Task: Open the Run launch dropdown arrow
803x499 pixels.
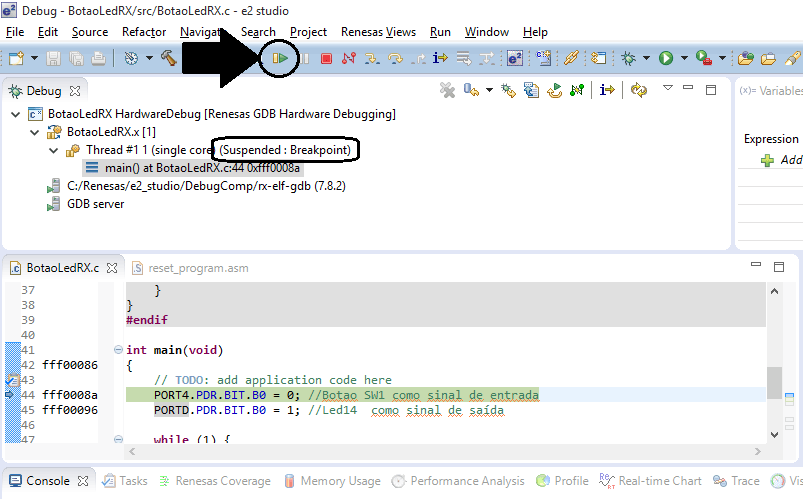Action: click(684, 58)
